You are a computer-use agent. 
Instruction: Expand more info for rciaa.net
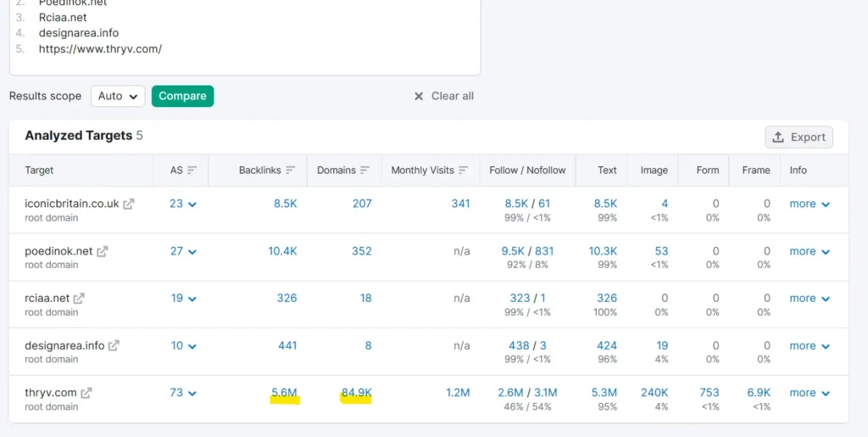(810, 299)
